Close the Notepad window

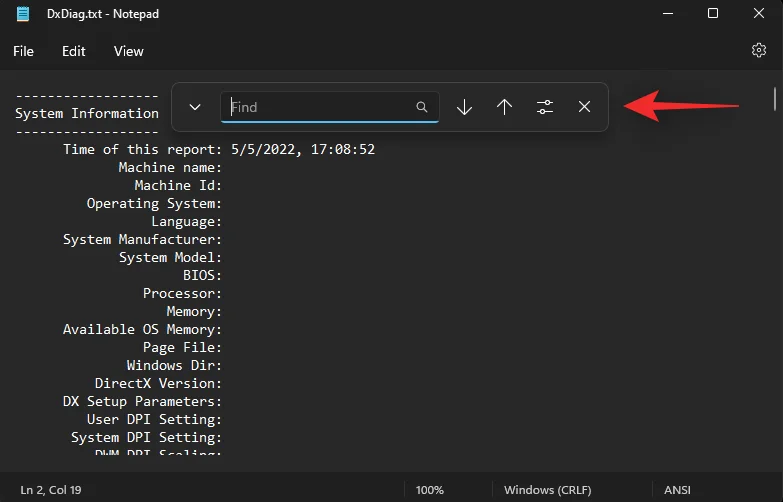point(759,13)
